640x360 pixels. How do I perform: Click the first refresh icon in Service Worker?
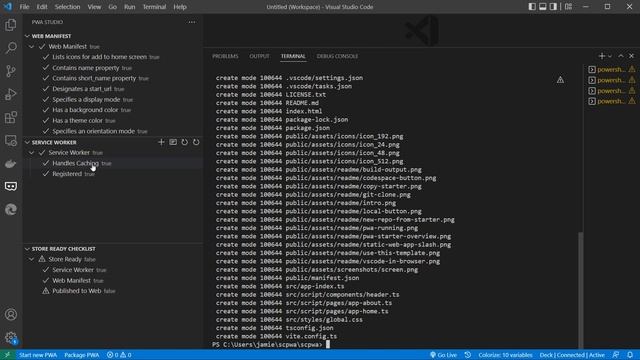coord(184,142)
